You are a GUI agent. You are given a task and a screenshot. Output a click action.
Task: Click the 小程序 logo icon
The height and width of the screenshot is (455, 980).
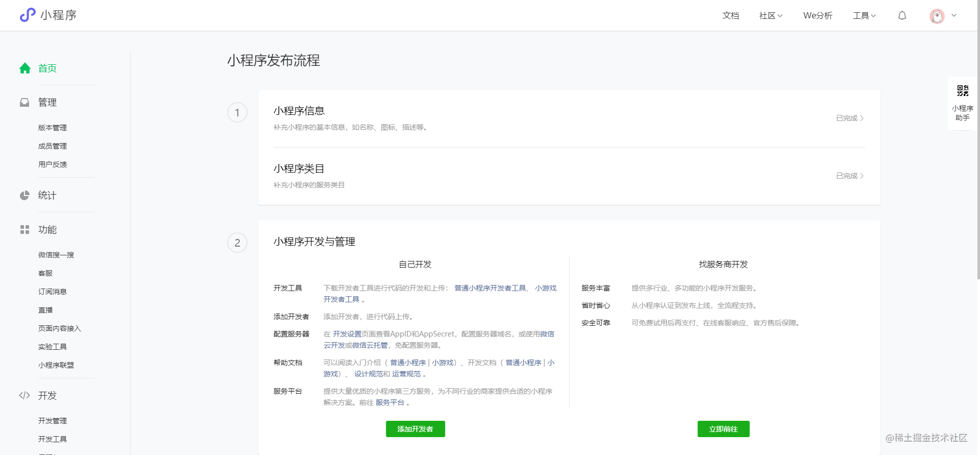(x=28, y=15)
